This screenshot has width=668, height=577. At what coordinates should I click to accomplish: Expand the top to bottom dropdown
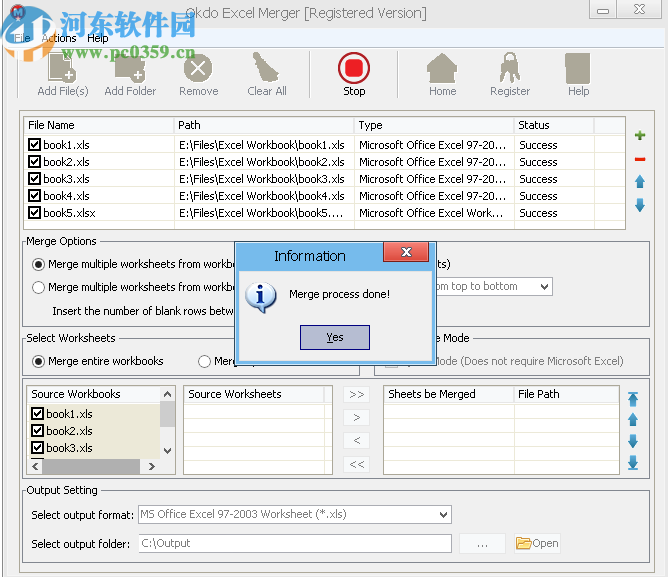(544, 286)
